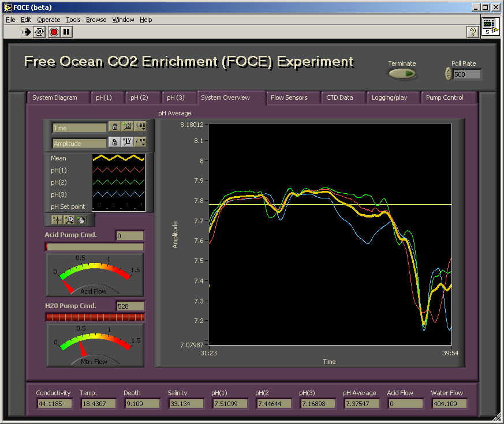The width and height of the screenshot is (504, 424).
Task: Click the Pause toolbar button
Action: [x=66, y=32]
